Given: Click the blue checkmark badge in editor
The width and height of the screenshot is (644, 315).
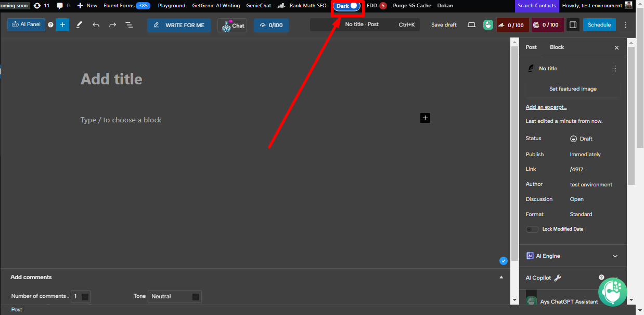Looking at the screenshot, I should click(504, 261).
